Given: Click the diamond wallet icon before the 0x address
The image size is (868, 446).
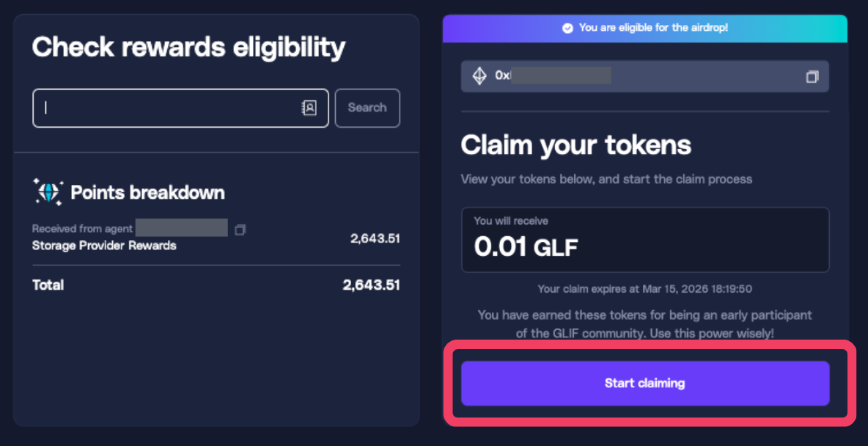Looking at the screenshot, I should (x=479, y=76).
